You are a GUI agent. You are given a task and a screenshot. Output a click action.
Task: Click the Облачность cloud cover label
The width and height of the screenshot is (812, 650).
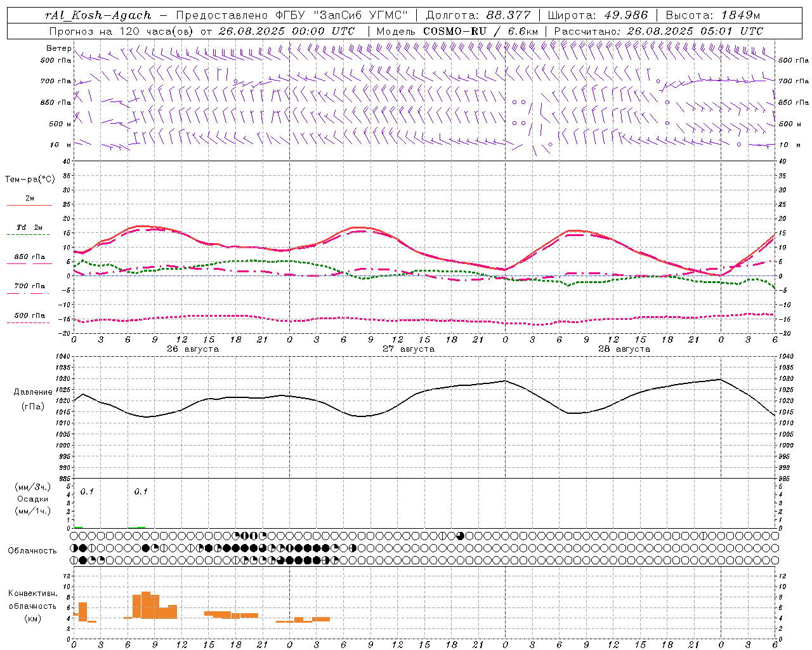pyautogui.click(x=32, y=551)
